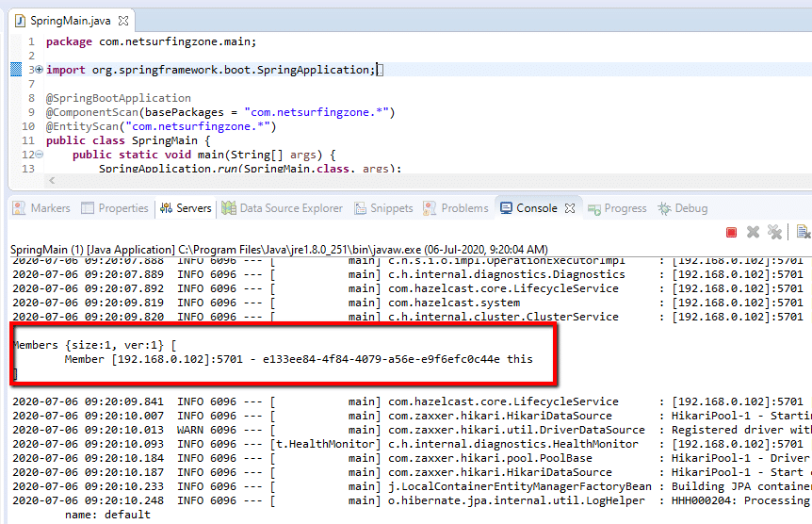Image resolution: width=812 pixels, height=524 pixels.
Task: Close the Console view tab
Action: (571, 208)
